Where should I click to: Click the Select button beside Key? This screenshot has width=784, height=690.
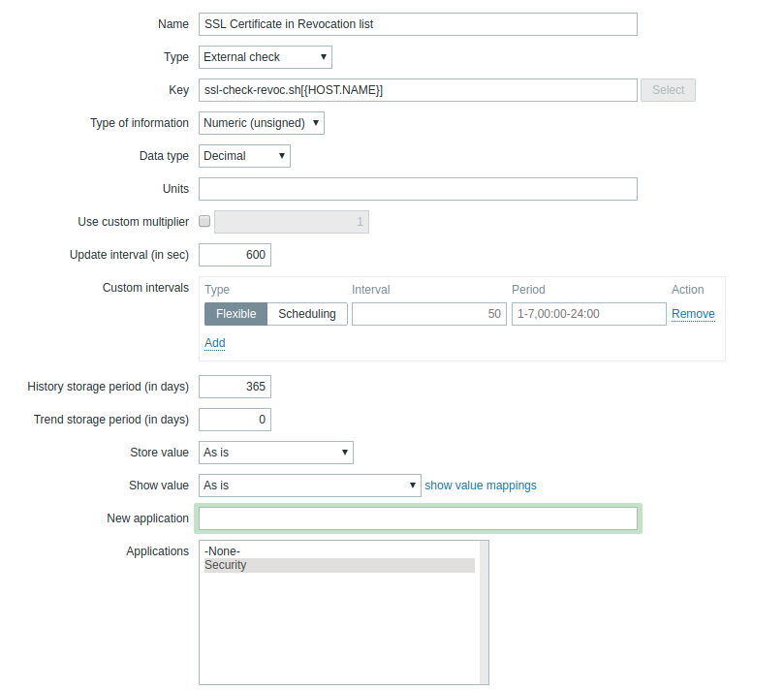[668, 90]
